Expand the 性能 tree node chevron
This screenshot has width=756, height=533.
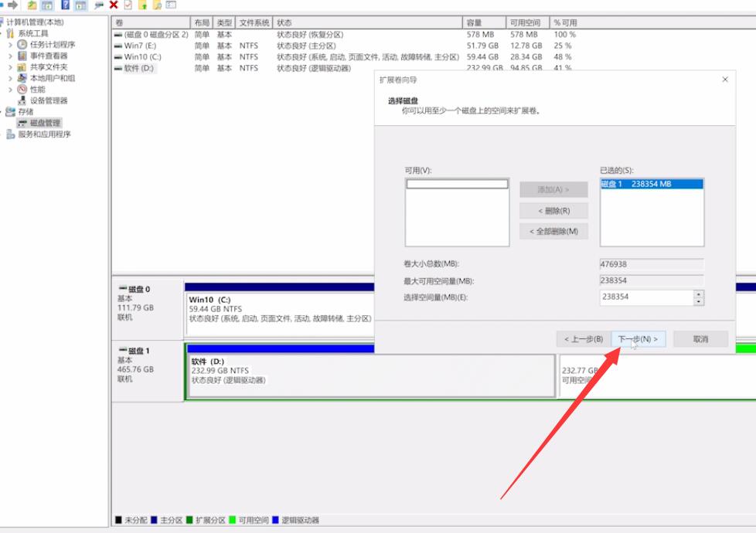[10, 89]
